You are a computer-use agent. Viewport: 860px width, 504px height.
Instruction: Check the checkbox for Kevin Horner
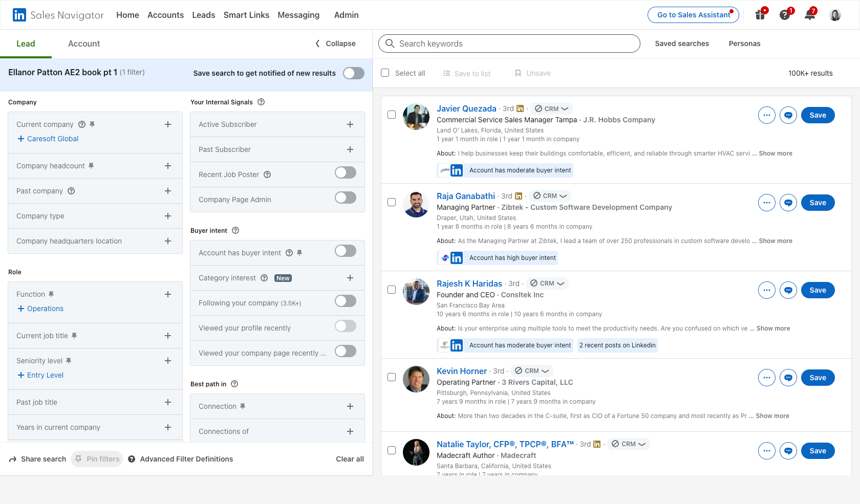pyautogui.click(x=392, y=377)
